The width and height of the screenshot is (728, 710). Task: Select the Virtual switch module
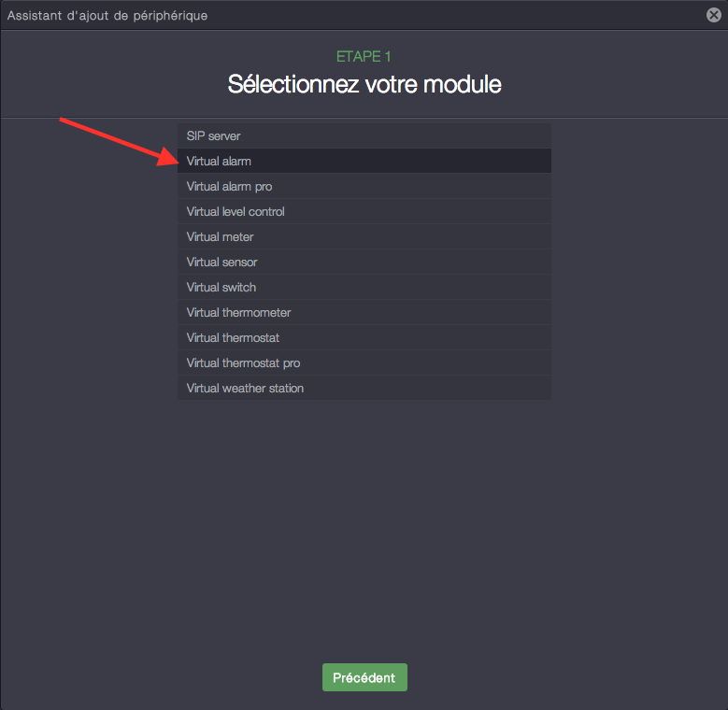[x=364, y=288]
